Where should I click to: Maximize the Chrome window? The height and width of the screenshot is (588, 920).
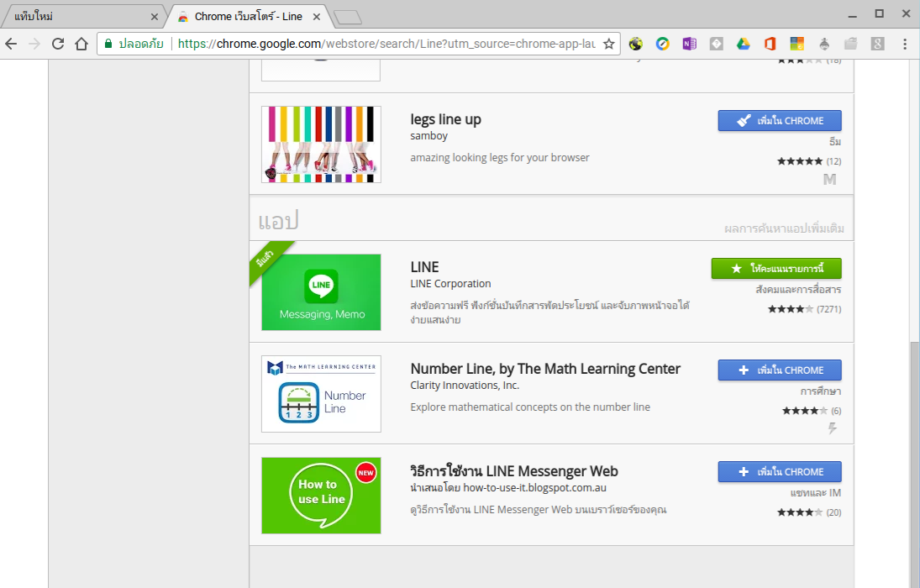tap(879, 13)
